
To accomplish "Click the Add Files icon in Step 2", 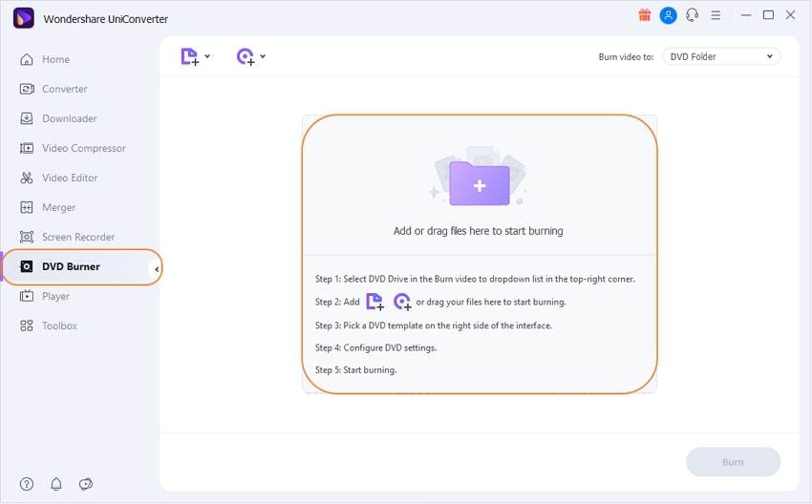I will pyautogui.click(x=374, y=302).
